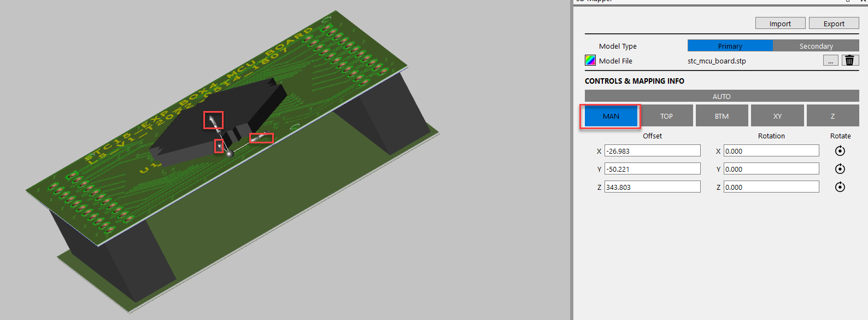Viewport: 868px width, 320px height.
Task: Click the Offset Z input field
Action: (652, 187)
